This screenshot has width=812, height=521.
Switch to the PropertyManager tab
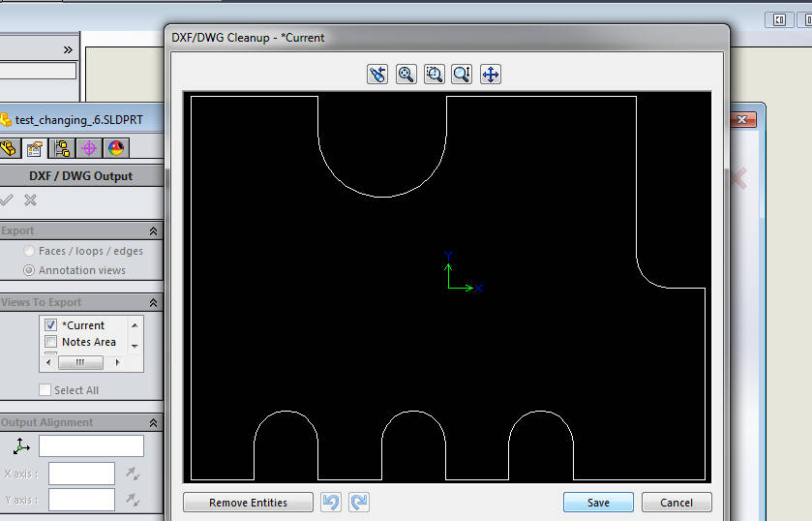coord(35,148)
